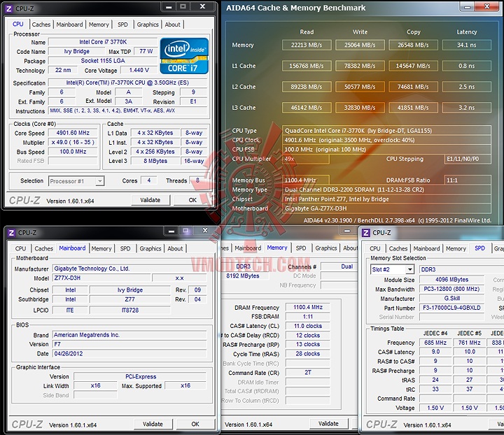The image size is (504, 435).
Task: Click the L3 Cache latency 3.2 ns value
Action: 467,108
